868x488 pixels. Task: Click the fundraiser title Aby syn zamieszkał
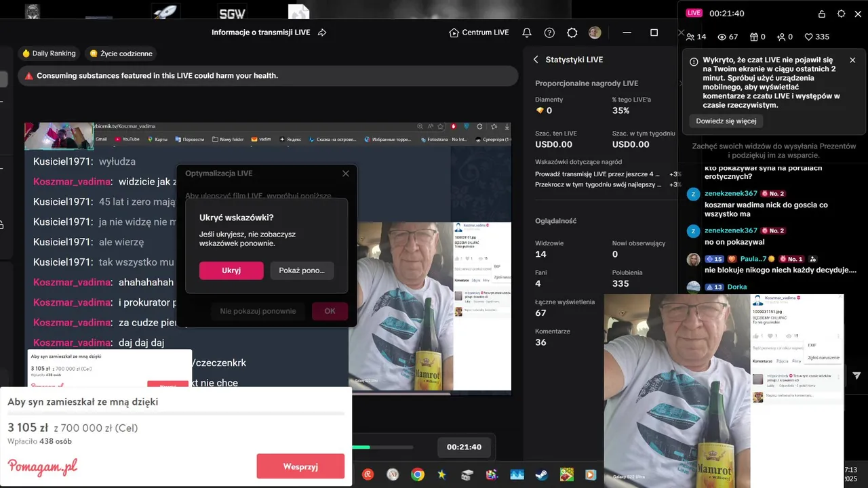pos(83,402)
